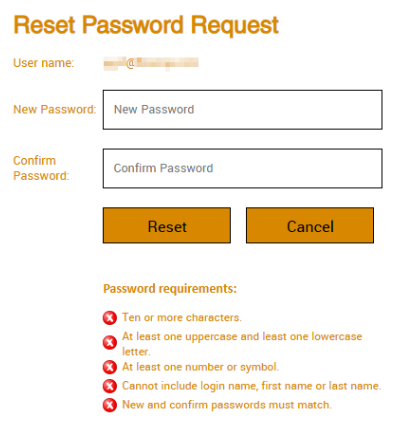This screenshot has width=407, height=437.
Task: Click the Reset button
Action: point(167,226)
